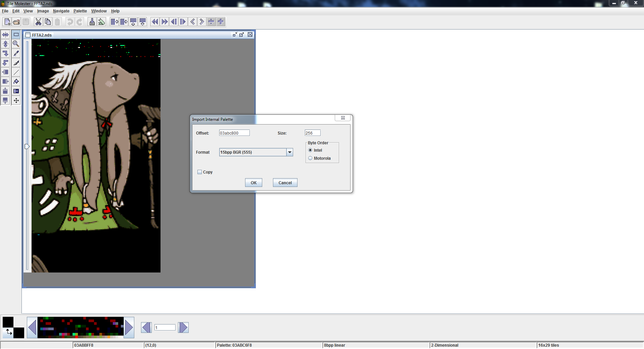Swap foreground and background colors
This screenshot has height=349, width=644.
(x=8, y=332)
